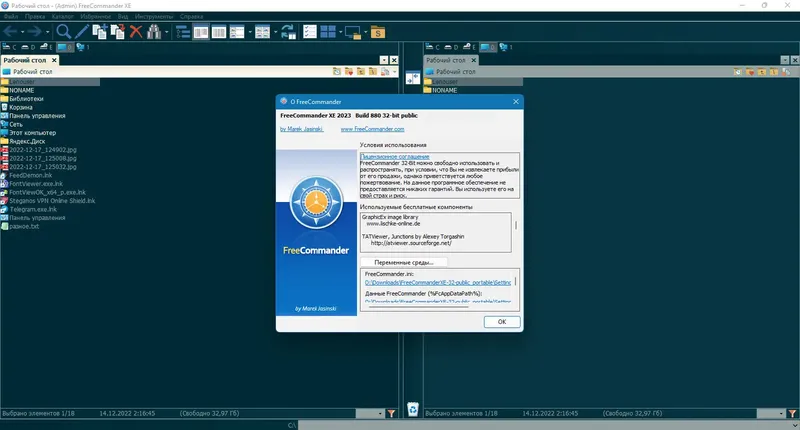Select drive D in the left panel
Viewport: 800px width, 430px height.
pos(29,47)
